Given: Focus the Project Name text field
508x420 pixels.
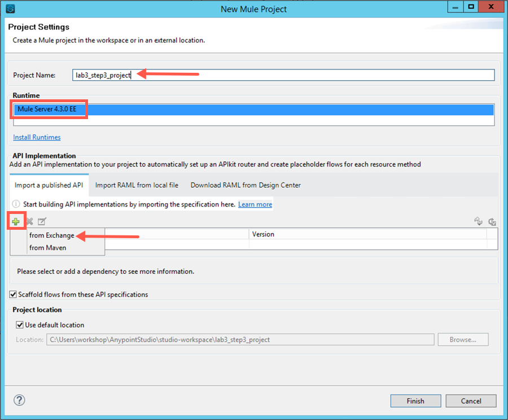Looking at the screenshot, I should coord(283,75).
